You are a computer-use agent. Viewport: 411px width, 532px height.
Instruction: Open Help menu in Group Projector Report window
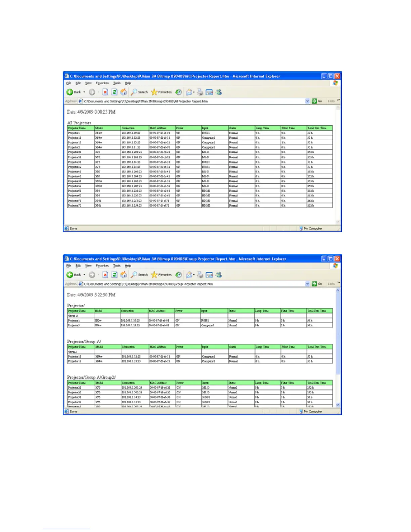pyautogui.click(x=128, y=266)
